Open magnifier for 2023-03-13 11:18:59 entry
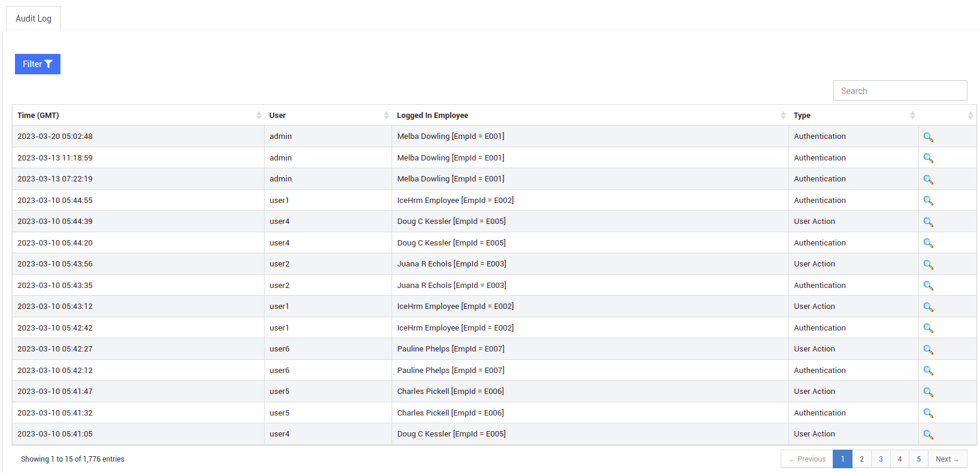 tap(928, 158)
